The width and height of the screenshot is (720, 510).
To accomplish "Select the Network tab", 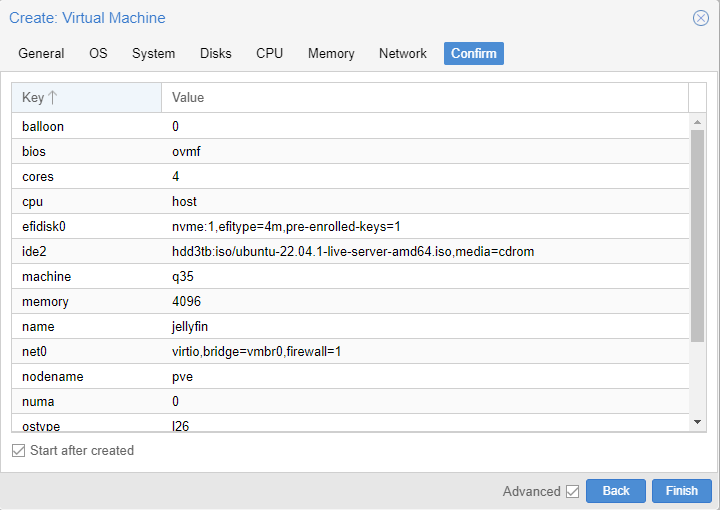I will point(403,53).
